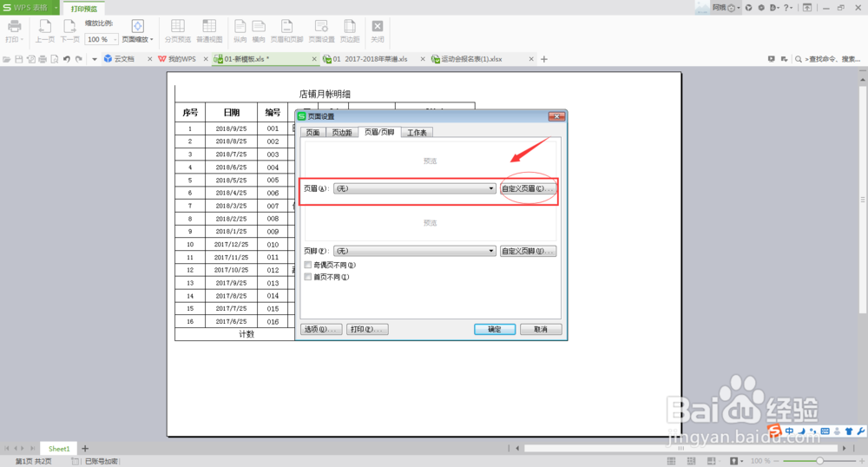Cancel dialog with 取消 button
This screenshot has height=467, width=868.
coord(541,329)
